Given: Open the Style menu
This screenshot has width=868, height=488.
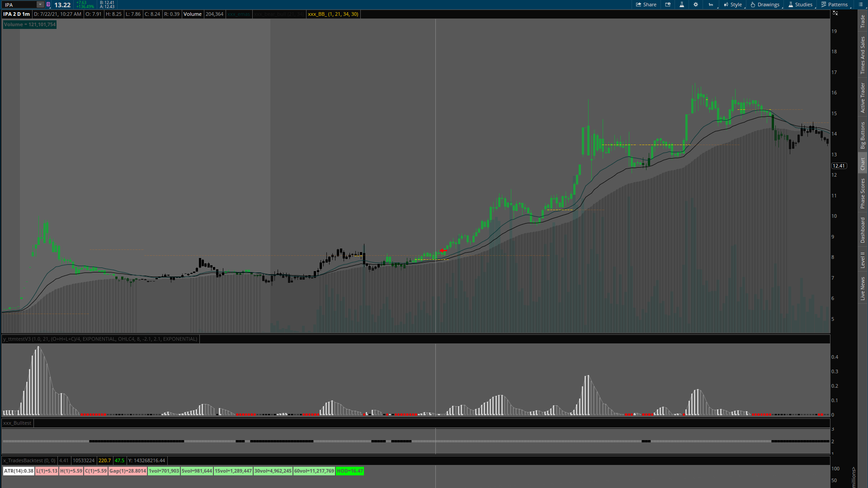Looking at the screenshot, I should [x=733, y=5].
